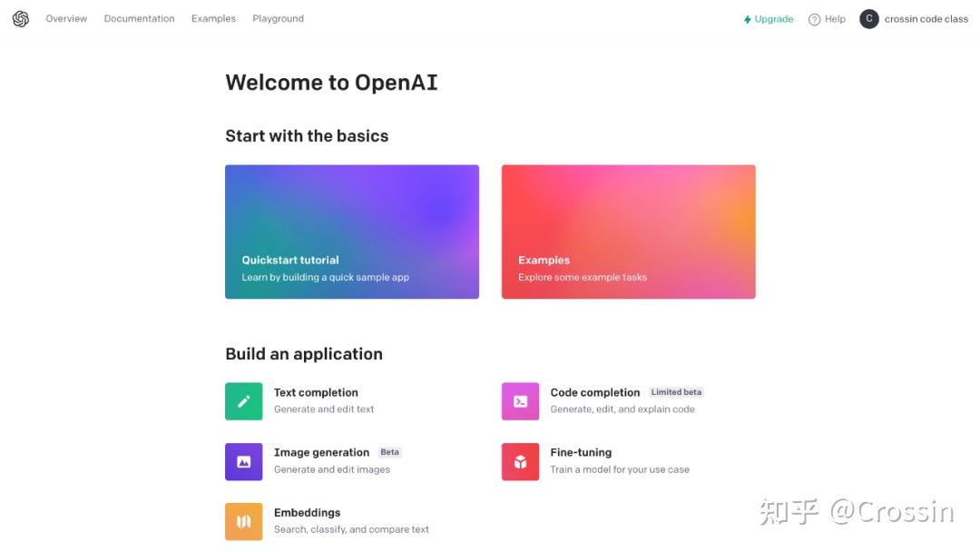Open the Playground nav tab
The image size is (980, 552).
click(279, 19)
